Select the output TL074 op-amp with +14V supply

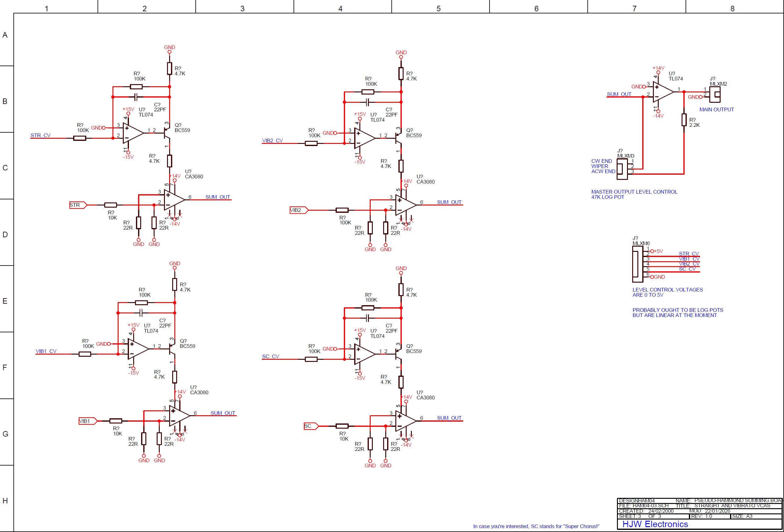(662, 92)
